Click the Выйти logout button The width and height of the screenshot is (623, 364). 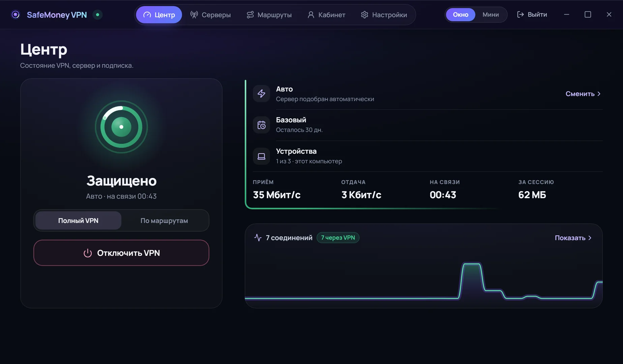click(532, 14)
